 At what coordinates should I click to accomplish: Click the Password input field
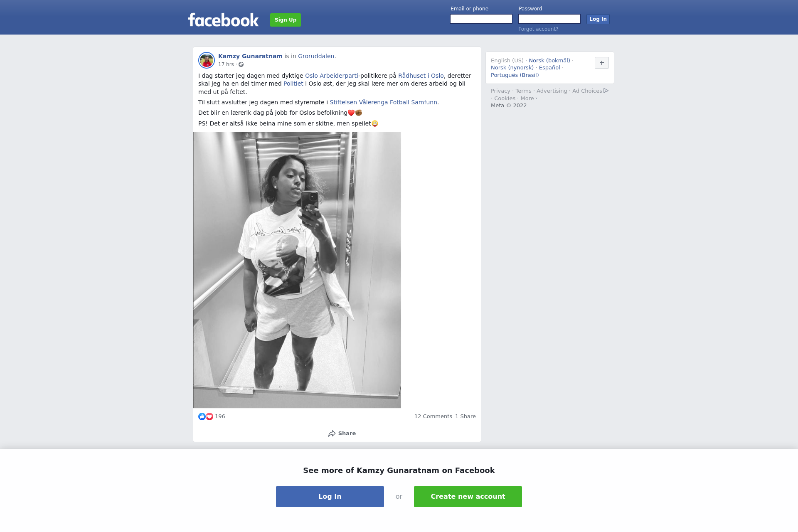[549, 19]
